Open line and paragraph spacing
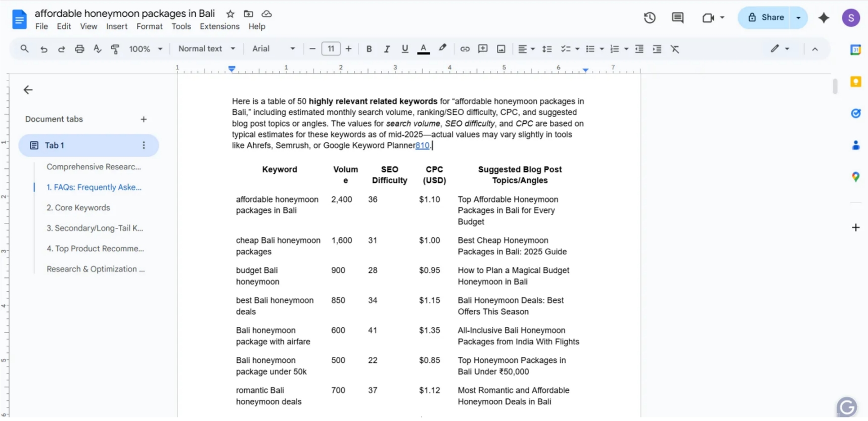868x421 pixels. pyautogui.click(x=547, y=49)
